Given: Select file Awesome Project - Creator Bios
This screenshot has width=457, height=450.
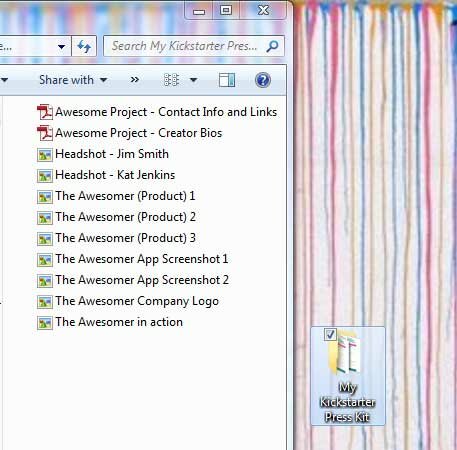Looking at the screenshot, I should (129, 133).
